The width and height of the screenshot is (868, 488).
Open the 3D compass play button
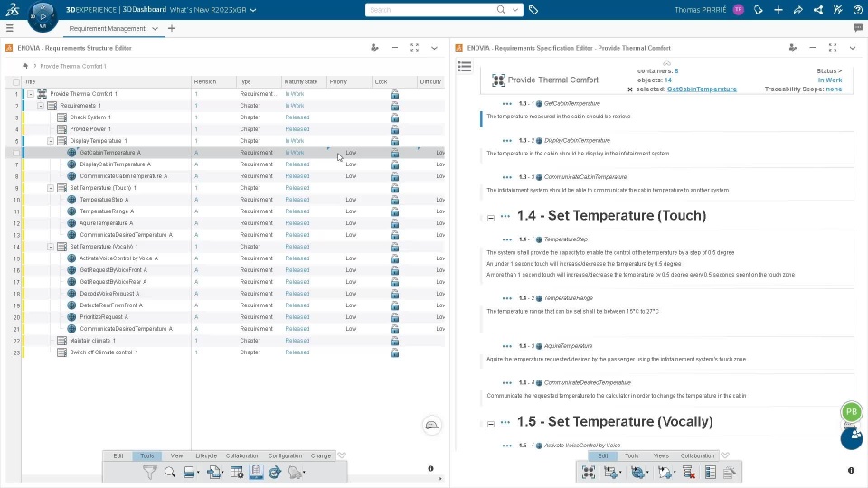pyautogui.click(x=42, y=16)
